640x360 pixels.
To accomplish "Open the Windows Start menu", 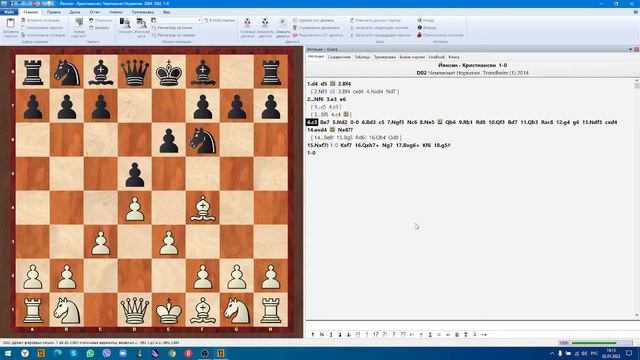I will pos(8,353).
